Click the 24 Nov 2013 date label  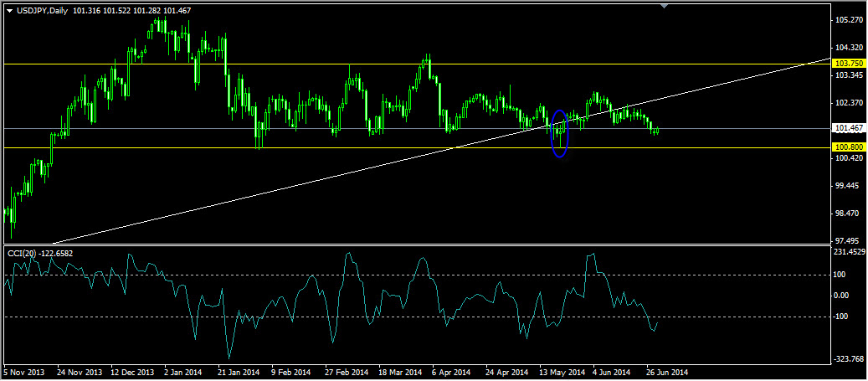pyautogui.click(x=80, y=372)
